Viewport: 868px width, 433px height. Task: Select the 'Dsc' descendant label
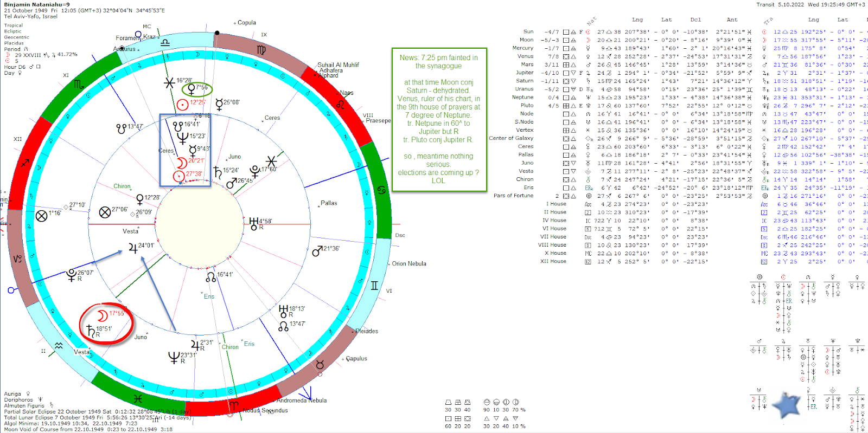pyautogui.click(x=400, y=235)
